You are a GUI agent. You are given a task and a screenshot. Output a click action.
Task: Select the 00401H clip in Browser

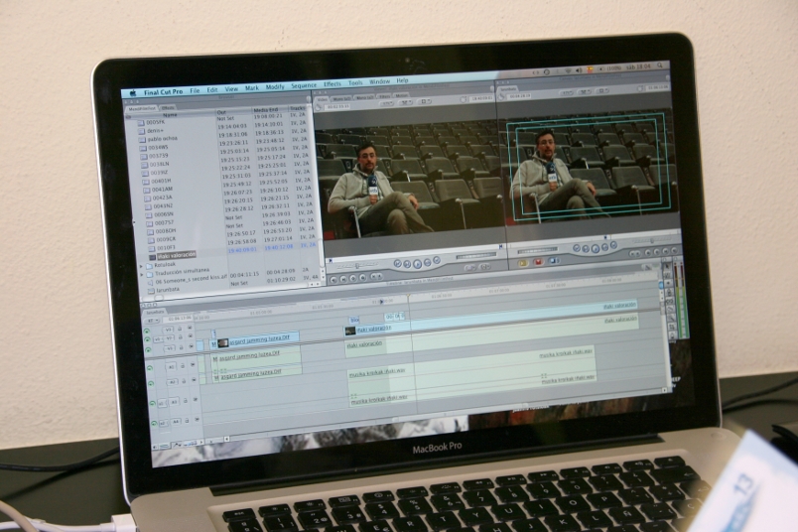[157, 181]
